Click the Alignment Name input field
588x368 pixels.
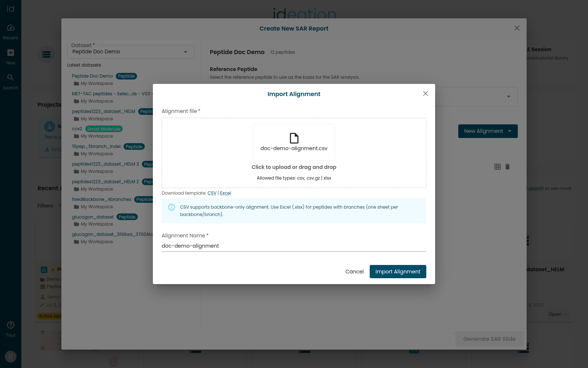tap(294, 246)
